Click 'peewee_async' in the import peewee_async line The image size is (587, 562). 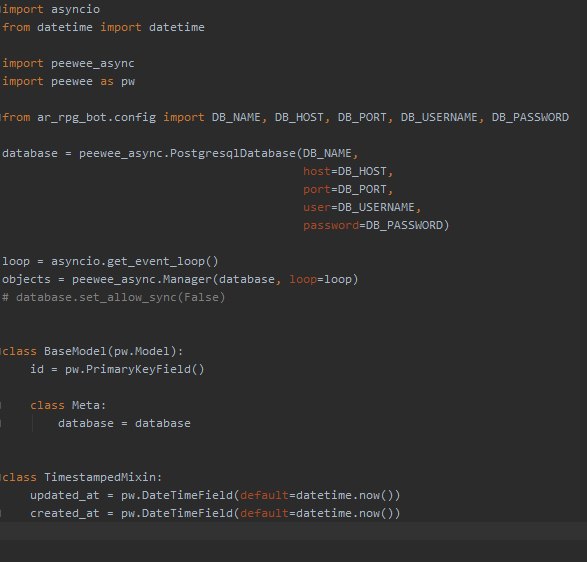(92, 63)
